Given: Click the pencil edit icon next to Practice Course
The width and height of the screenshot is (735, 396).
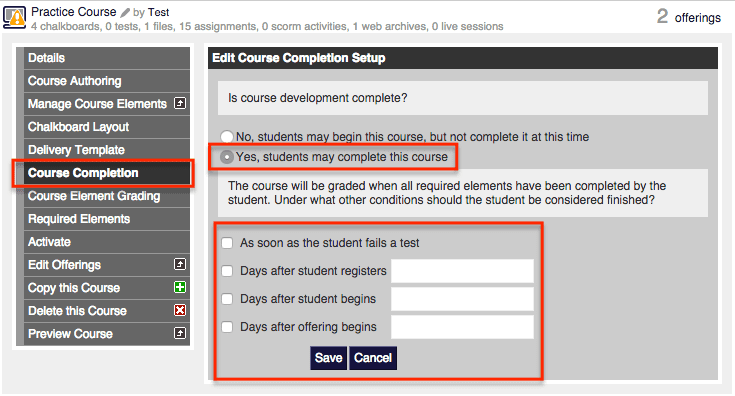Looking at the screenshot, I should [125, 13].
